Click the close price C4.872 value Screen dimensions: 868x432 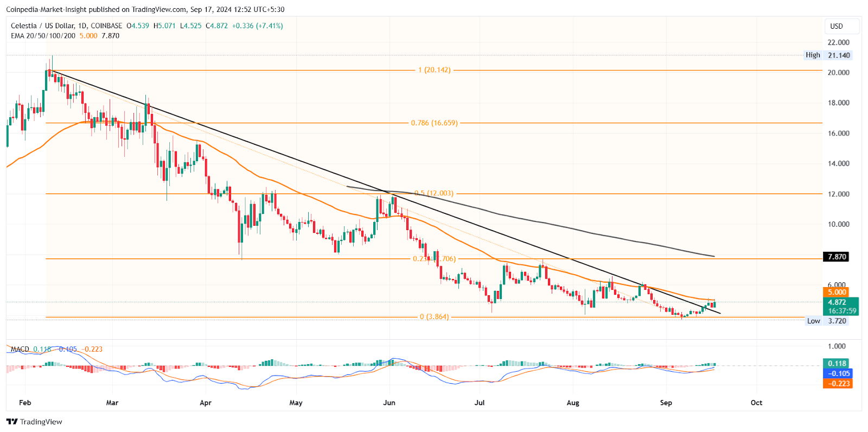217,26
